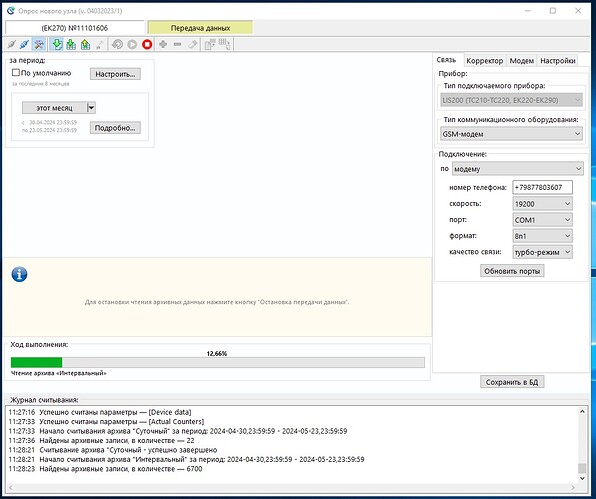Click the gray plus add icon
Viewport: 596px width, 499px height.
pyautogui.click(x=163, y=44)
